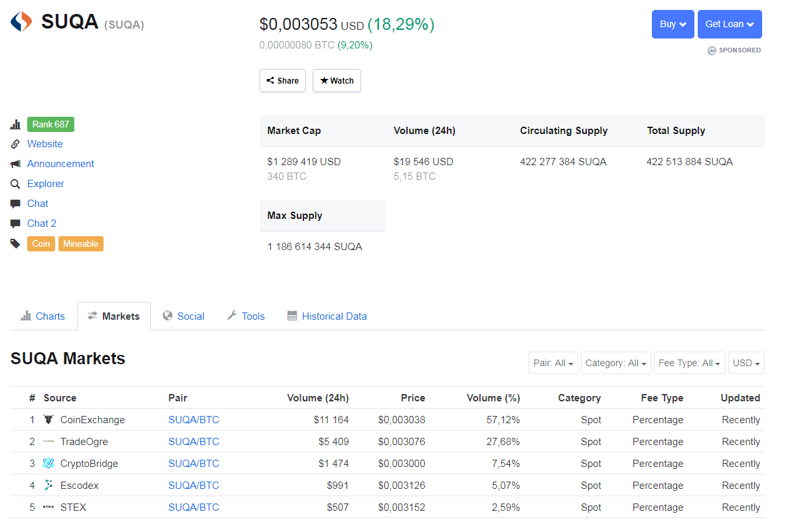Screen dimensions: 790x532
Task: Open the Chat link
Action: click(x=38, y=204)
